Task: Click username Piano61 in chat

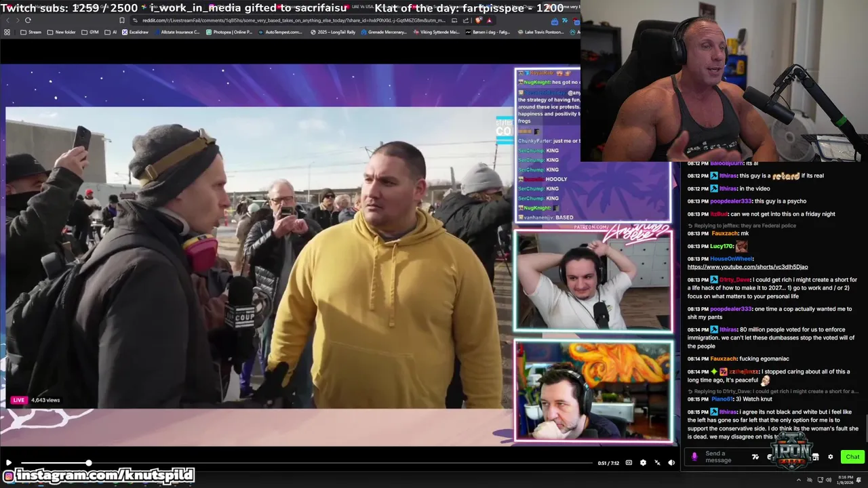Action: [723, 399]
